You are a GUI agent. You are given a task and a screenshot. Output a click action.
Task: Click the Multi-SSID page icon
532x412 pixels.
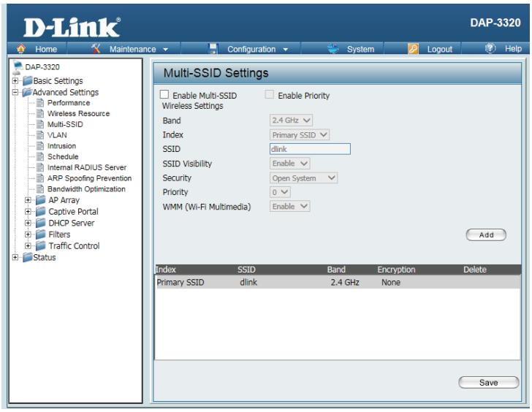40,124
